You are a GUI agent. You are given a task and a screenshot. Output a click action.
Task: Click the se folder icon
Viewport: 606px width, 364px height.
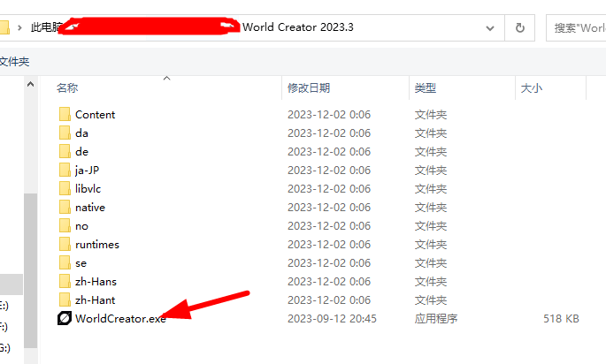(x=65, y=263)
